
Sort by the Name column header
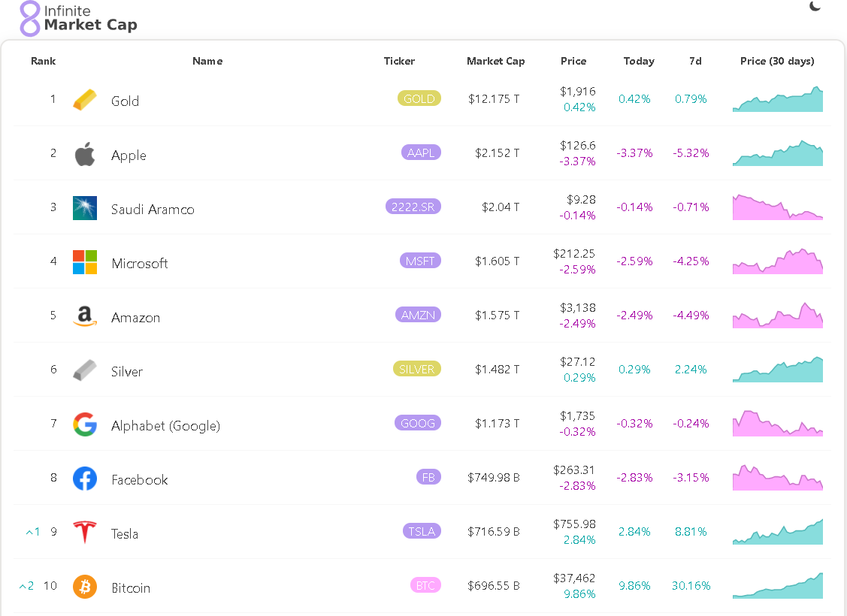click(x=207, y=61)
